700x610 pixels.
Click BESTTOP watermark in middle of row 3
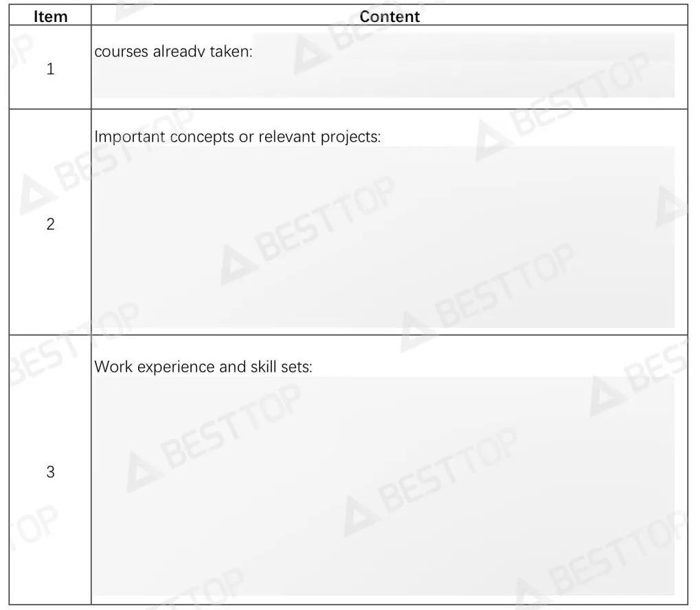[431, 482]
